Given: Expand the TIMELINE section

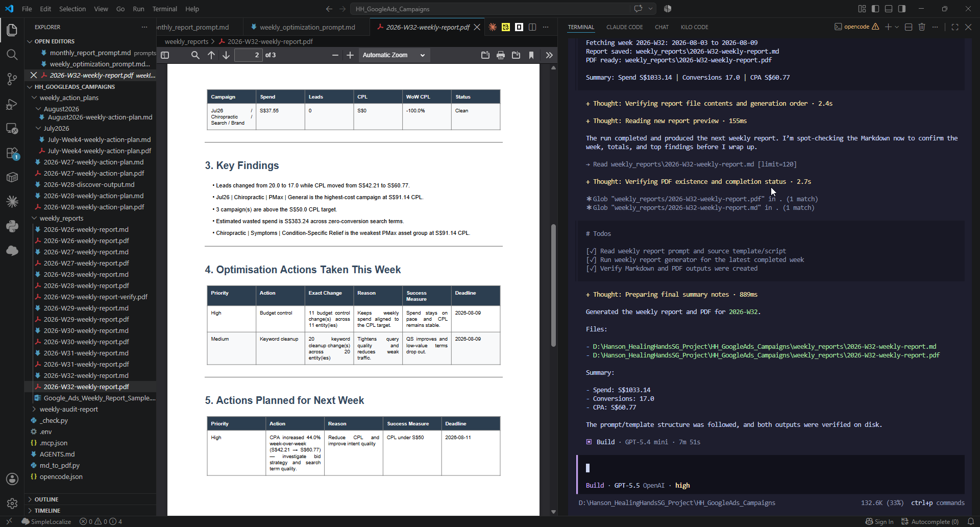Looking at the screenshot, I should pyautogui.click(x=90, y=511).
